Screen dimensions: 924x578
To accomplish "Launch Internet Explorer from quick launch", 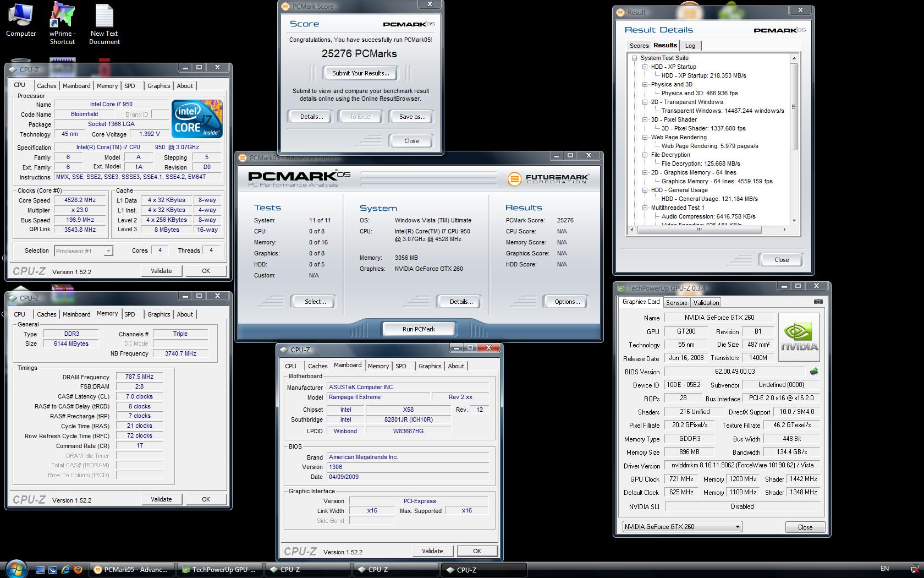I will tap(65, 570).
